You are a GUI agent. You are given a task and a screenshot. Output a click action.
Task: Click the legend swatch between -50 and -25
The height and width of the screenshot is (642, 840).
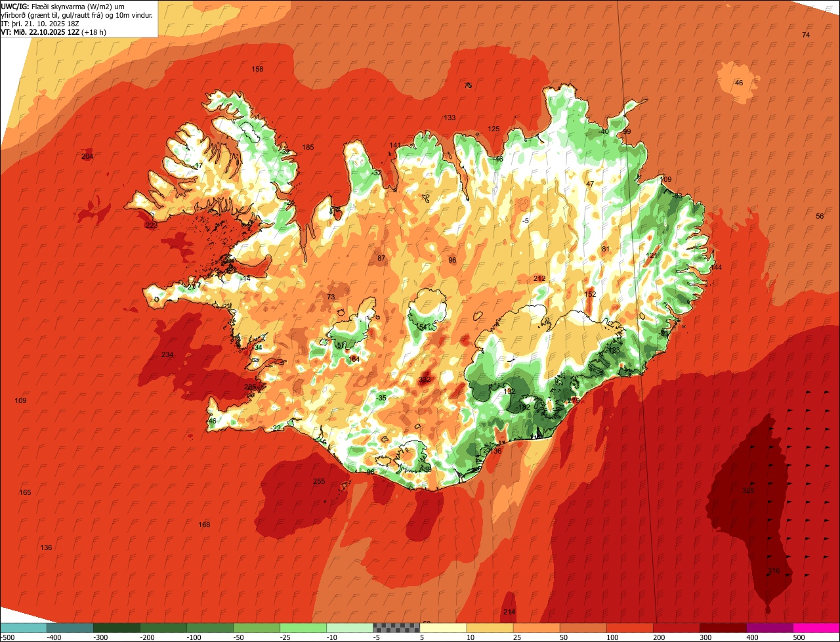(x=256, y=628)
